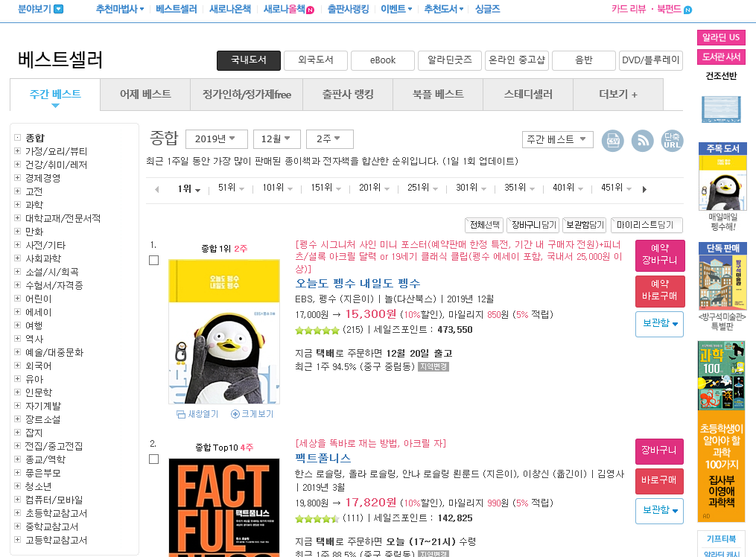Viewport: 756px width, 557px height.
Task: Open the 51위 rank range dropdown
Action: [231, 188]
